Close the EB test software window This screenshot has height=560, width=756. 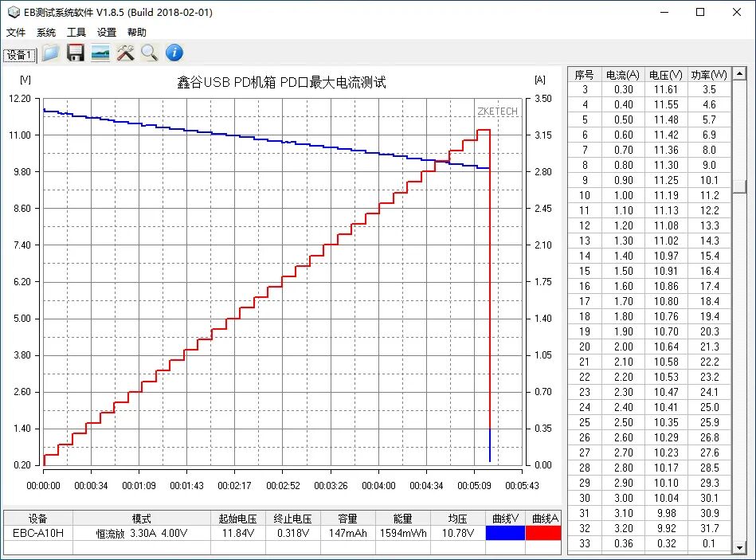pyautogui.click(x=737, y=12)
